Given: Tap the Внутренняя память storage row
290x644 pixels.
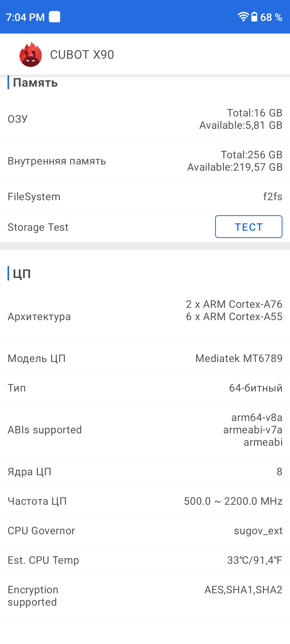Looking at the screenshot, I should point(145,161).
